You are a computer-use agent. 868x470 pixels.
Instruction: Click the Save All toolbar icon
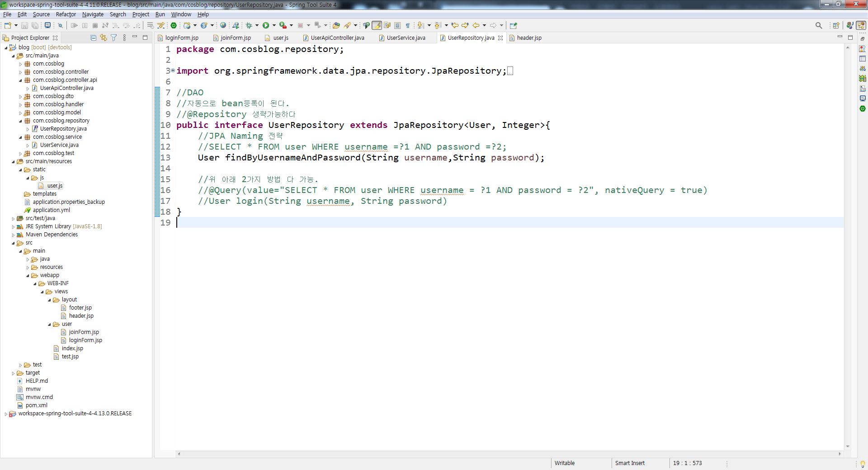35,25
